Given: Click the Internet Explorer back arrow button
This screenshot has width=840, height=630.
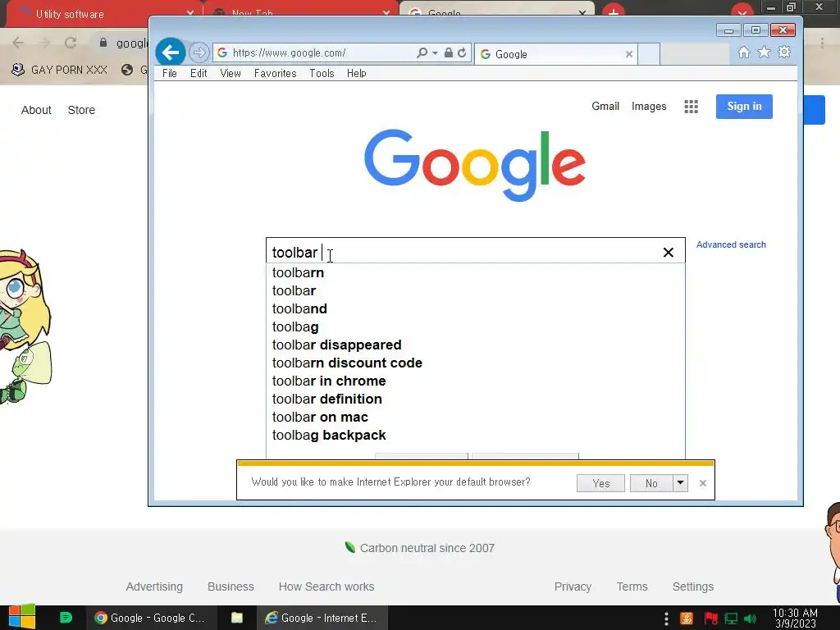Looking at the screenshot, I should coord(171,52).
